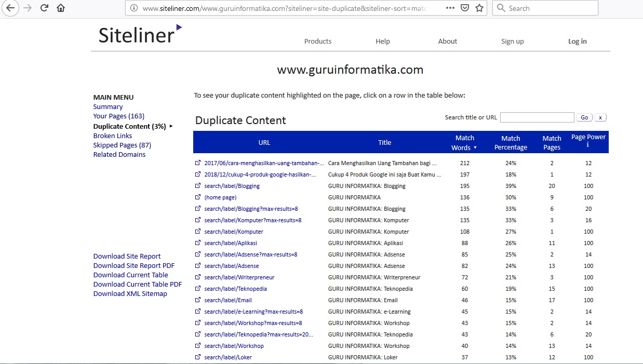Viewport: 643px width, 364px height.
Task: Open external link icon for search/label/Email row
Action: (197, 300)
